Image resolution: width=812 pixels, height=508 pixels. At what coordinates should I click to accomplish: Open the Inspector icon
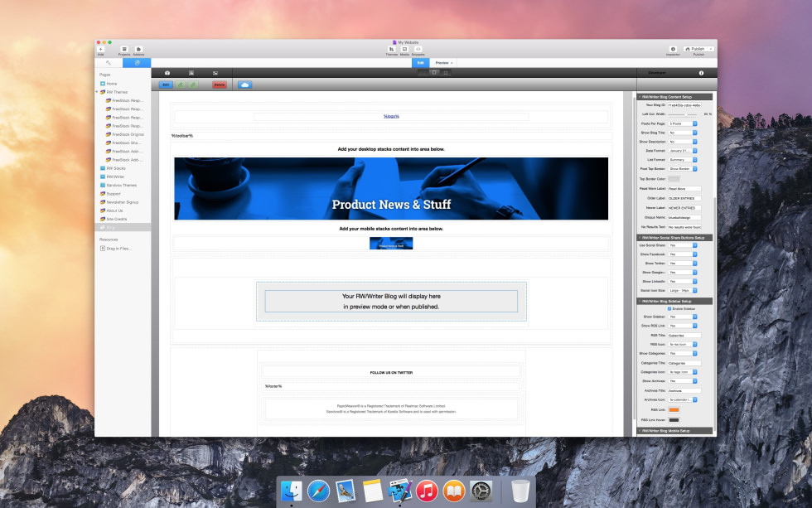(x=673, y=49)
